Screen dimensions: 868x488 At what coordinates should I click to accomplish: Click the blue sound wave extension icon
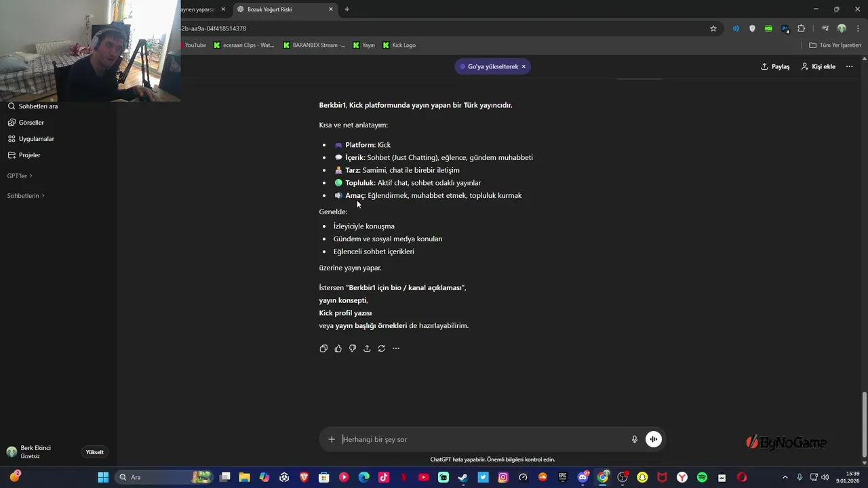pos(736,28)
